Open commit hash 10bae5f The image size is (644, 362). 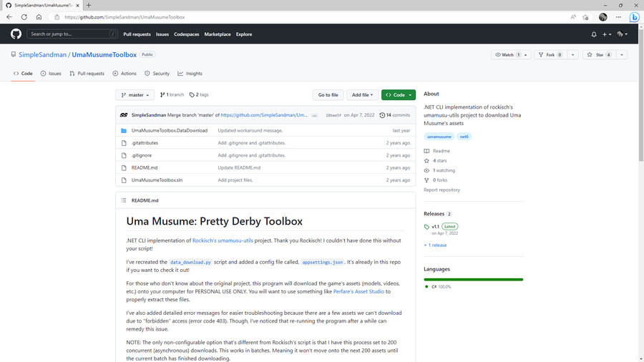tap(333, 116)
